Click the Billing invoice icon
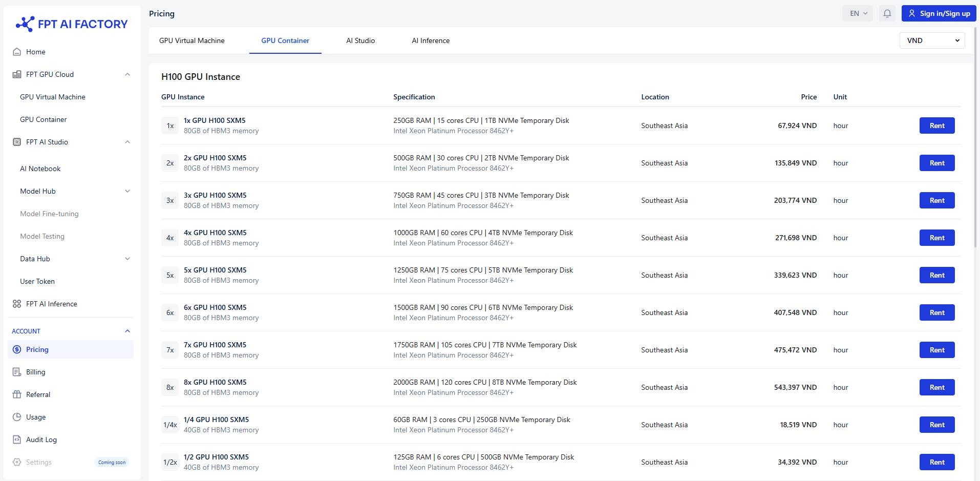This screenshot has width=980, height=481. tap(17, 372)
